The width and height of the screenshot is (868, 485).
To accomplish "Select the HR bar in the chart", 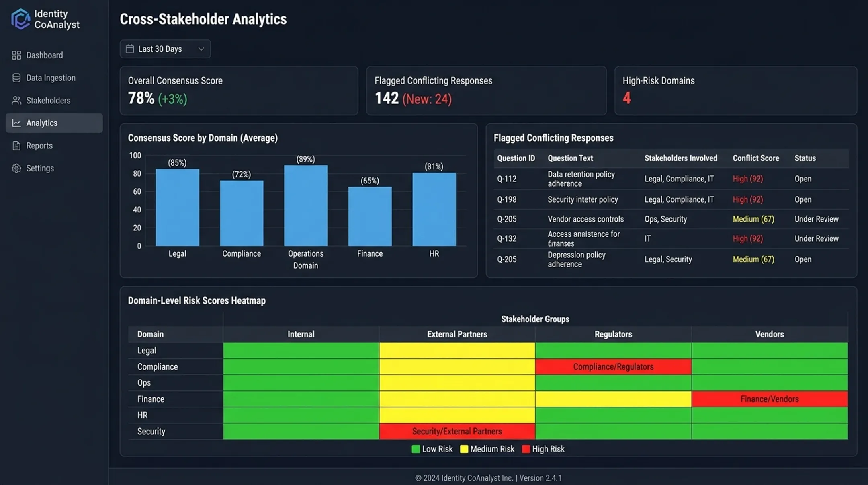I will (x=434, y=209).
